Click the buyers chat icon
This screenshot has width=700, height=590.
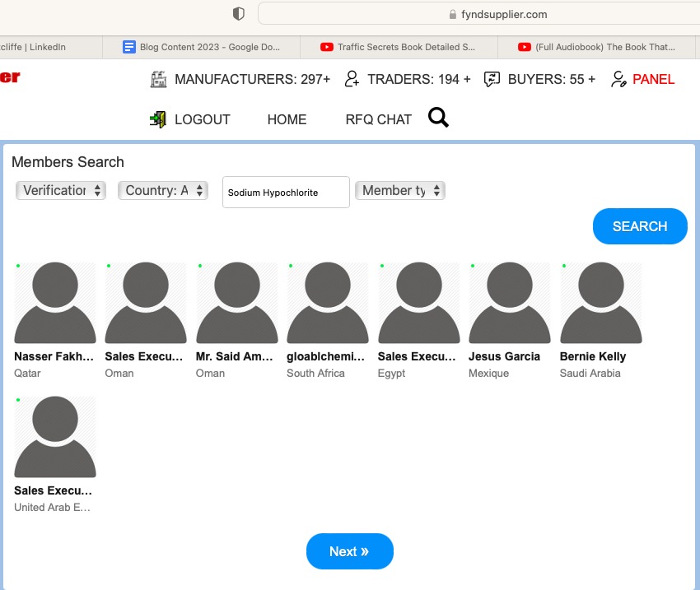492,79
